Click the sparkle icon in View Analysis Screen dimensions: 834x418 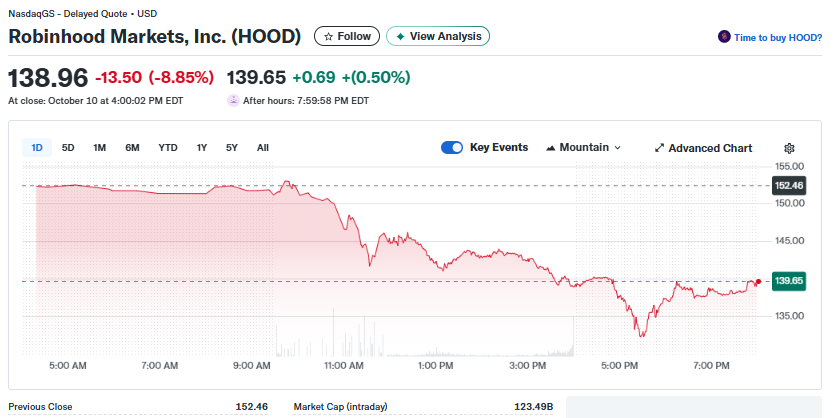pos(401,37)
